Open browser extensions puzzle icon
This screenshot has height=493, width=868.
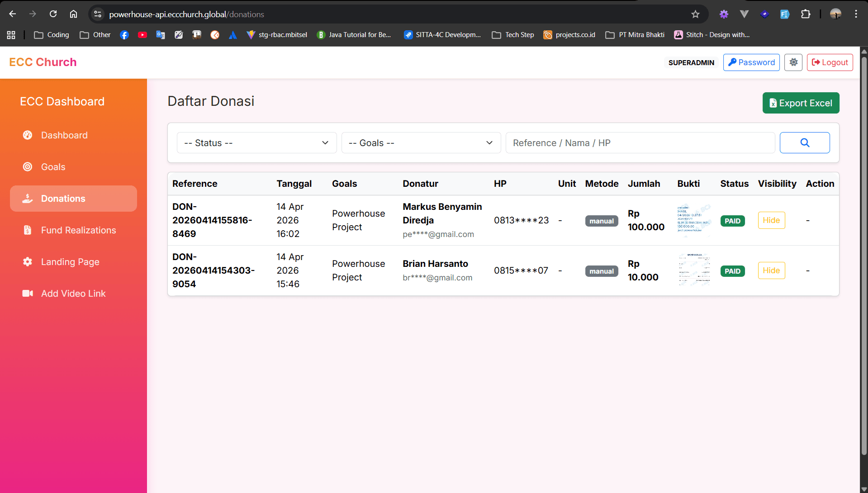(806, 14)
